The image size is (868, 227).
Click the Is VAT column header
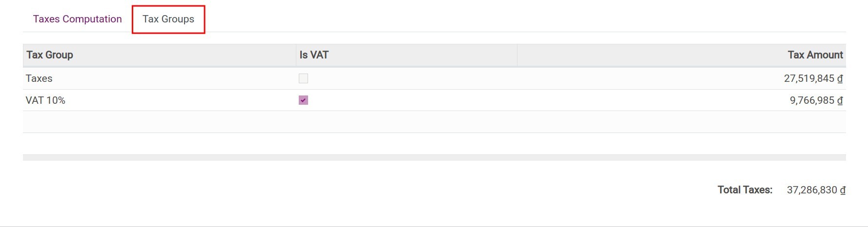tap(314, 55)
